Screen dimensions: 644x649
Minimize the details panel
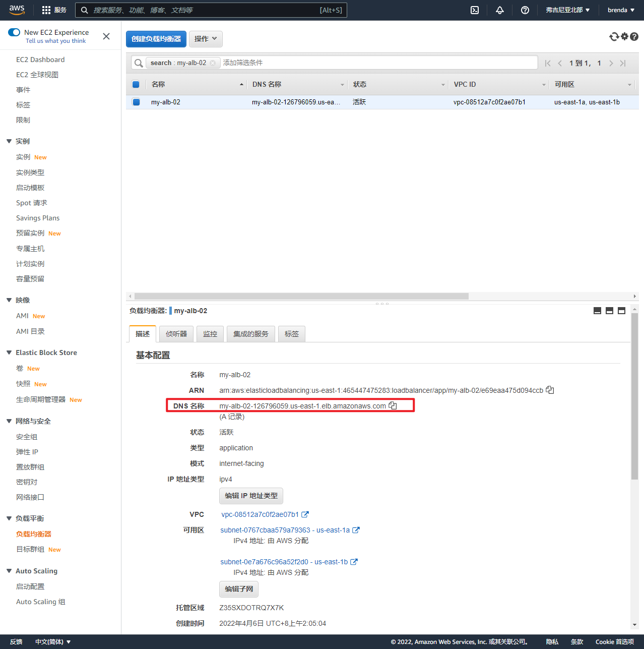click(597, 311)
